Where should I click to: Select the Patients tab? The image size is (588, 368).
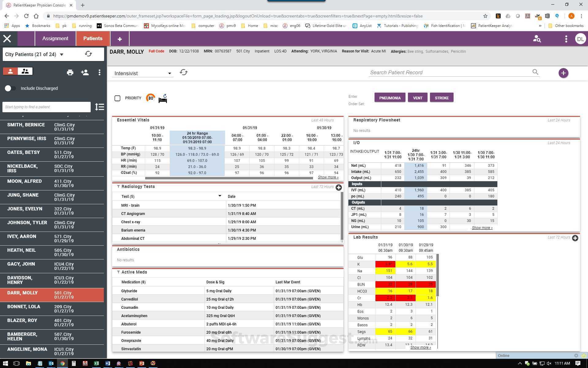[92, 39]
